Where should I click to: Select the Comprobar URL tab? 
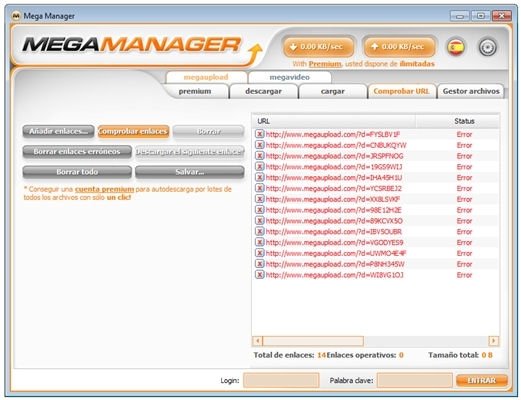click(x=401, y=91)
